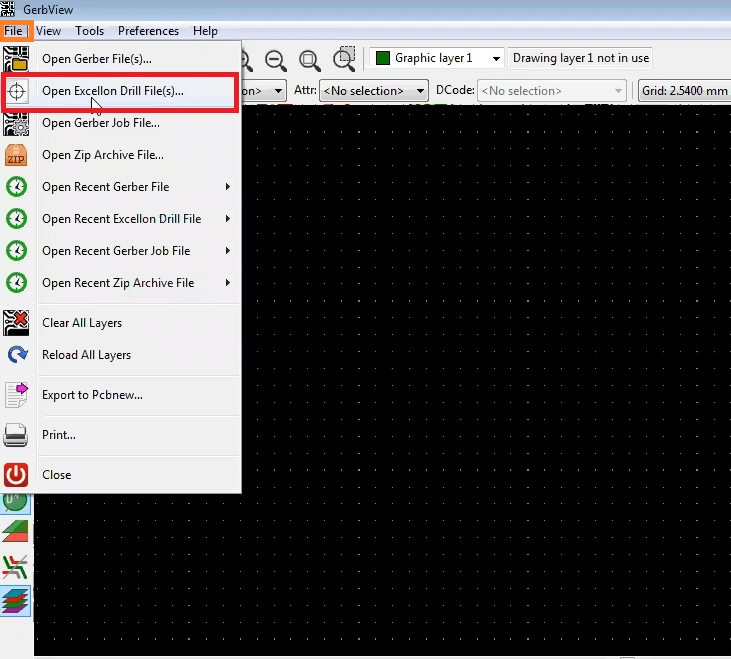Click the zoom out magnifier icon
The image size is (731, 659).
tap(276, 61)
